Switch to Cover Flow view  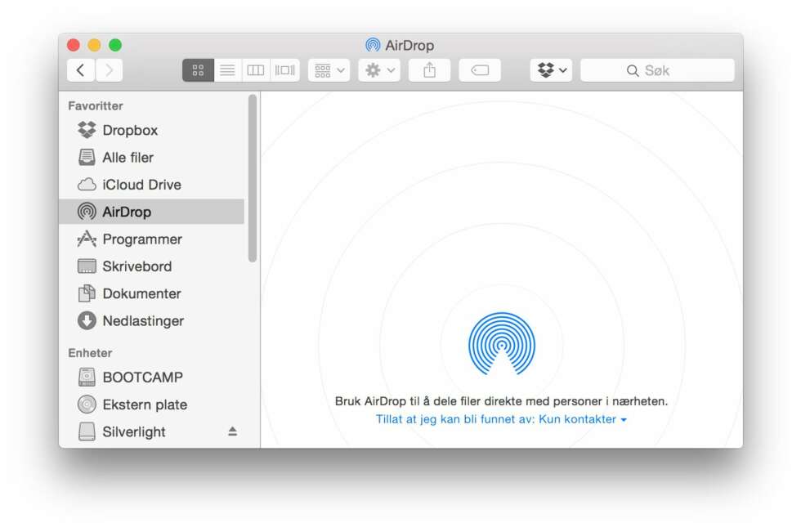click(x=285, y=70)
